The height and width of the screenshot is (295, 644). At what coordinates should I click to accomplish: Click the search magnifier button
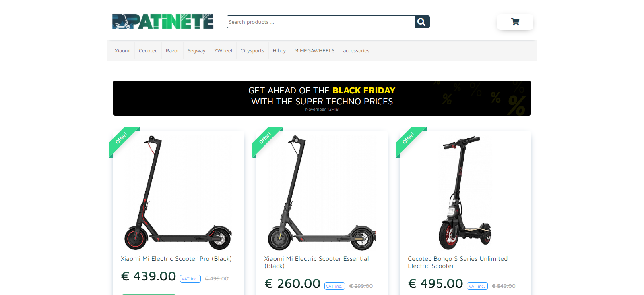click(422, 22)
